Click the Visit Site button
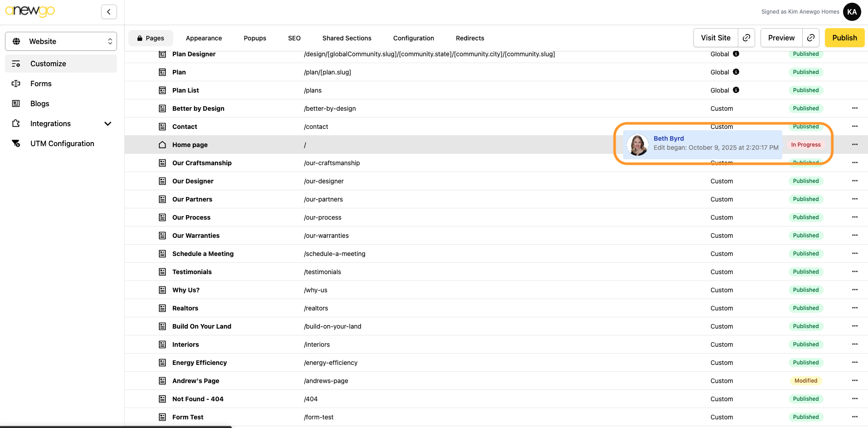The width and height of the screenshot is (868, 428). click(x=716, y=38)
